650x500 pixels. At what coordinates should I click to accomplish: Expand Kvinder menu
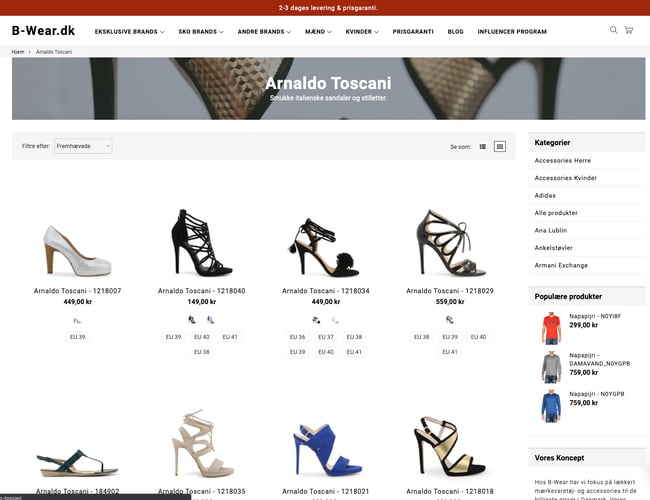pyautogui.click(x=362, y=32)
